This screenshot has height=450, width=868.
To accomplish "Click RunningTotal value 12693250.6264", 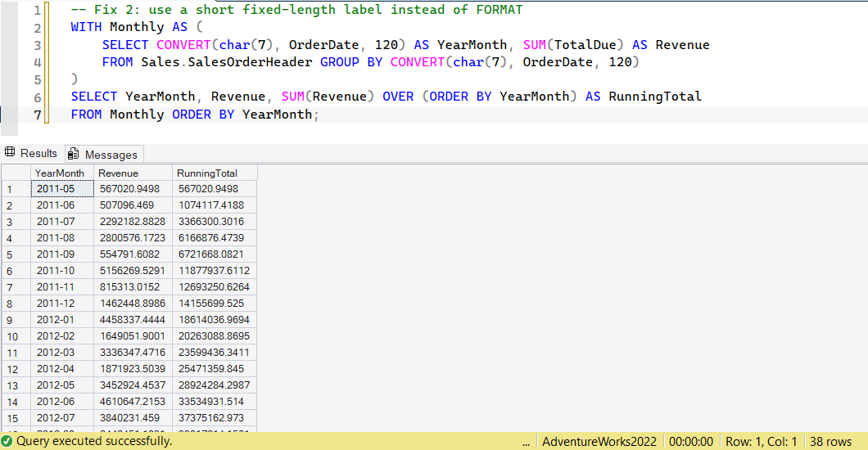I will point(215,287).
